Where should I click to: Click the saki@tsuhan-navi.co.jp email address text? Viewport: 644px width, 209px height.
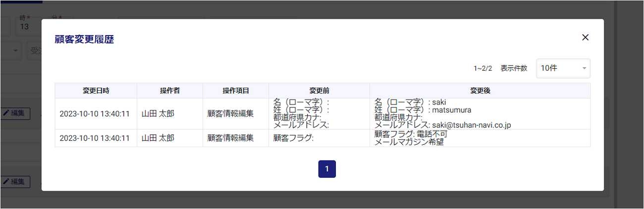(470, 125)
